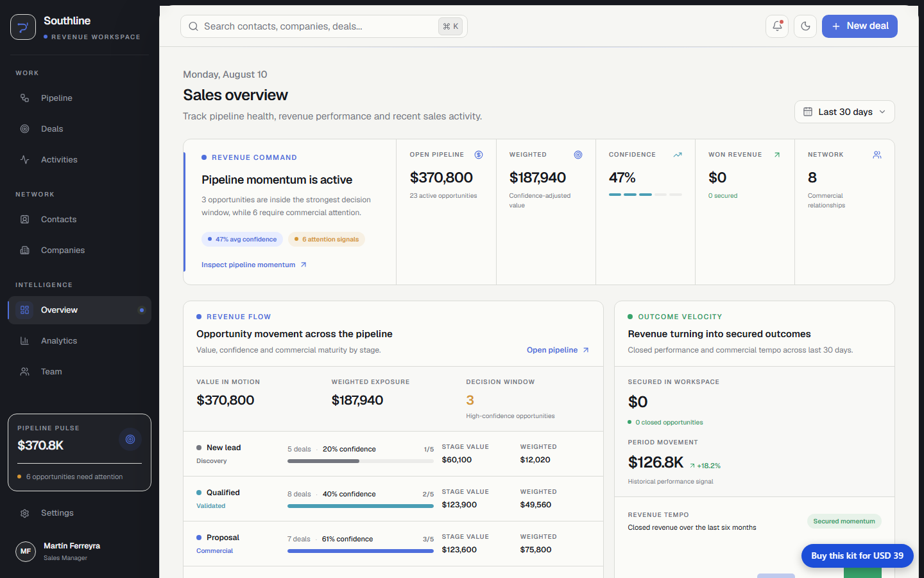Image resolution: width=924 pixels, height=578 pixels.
Task: Click the Activities pulse icon
Action: (x=25, y=160)
